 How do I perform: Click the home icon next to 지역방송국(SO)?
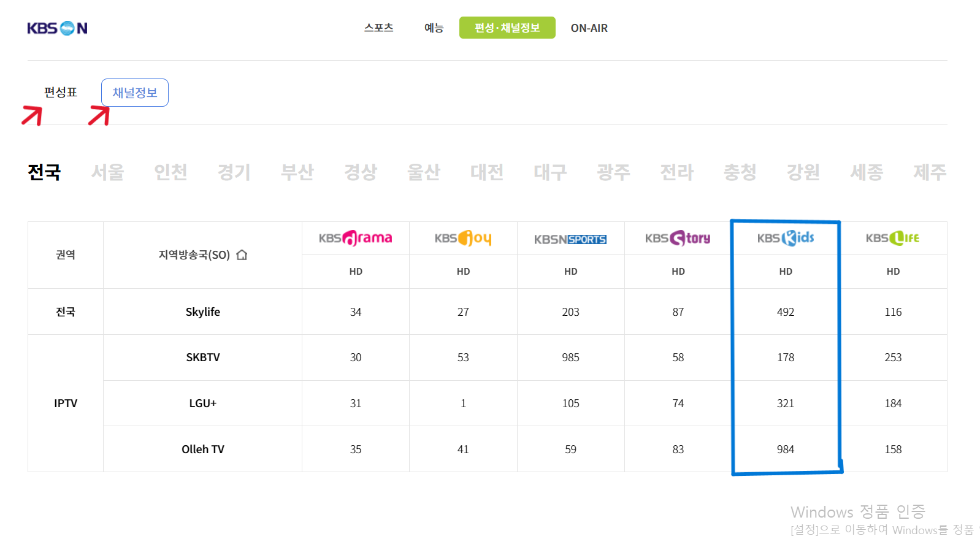tap(242, 254)
